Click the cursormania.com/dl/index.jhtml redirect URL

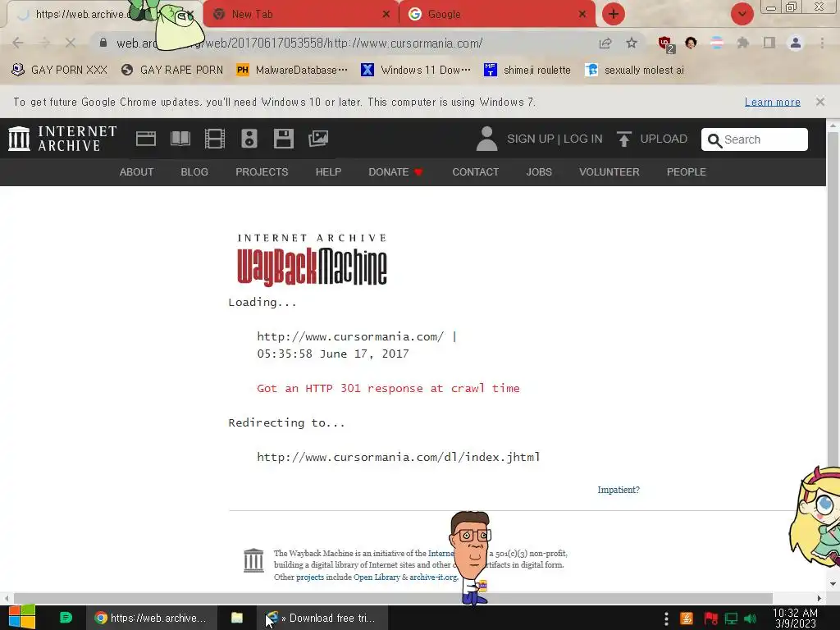tap(399, 457)
